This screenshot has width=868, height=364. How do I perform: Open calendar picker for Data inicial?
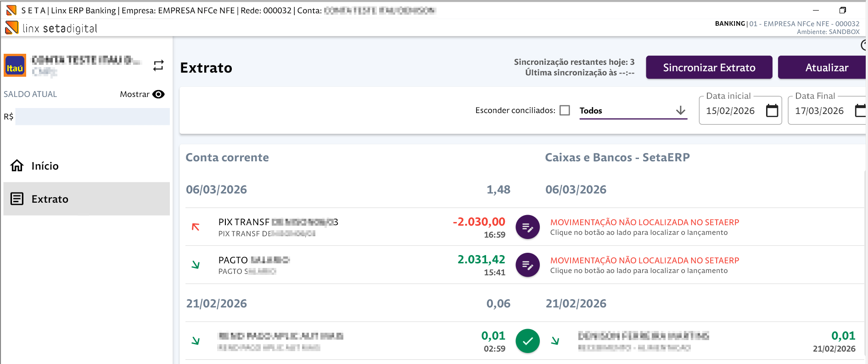pyautogui.click(x=772, y=111)
